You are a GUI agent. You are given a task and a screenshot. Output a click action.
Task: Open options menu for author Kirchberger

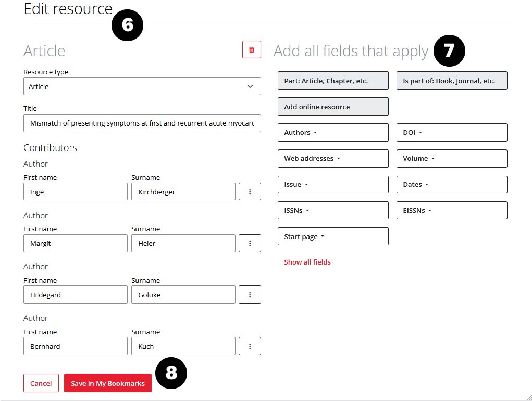(x=250, y=192)
